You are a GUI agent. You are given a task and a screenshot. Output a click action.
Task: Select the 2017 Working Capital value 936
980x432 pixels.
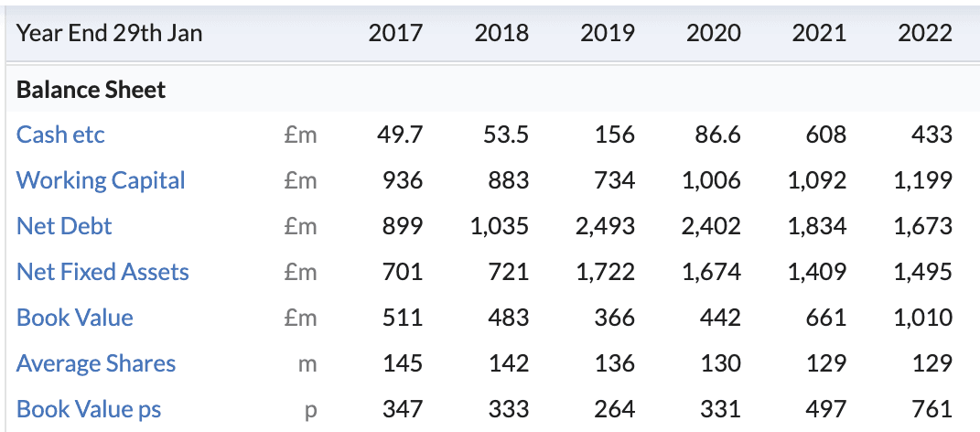point(403,180)
